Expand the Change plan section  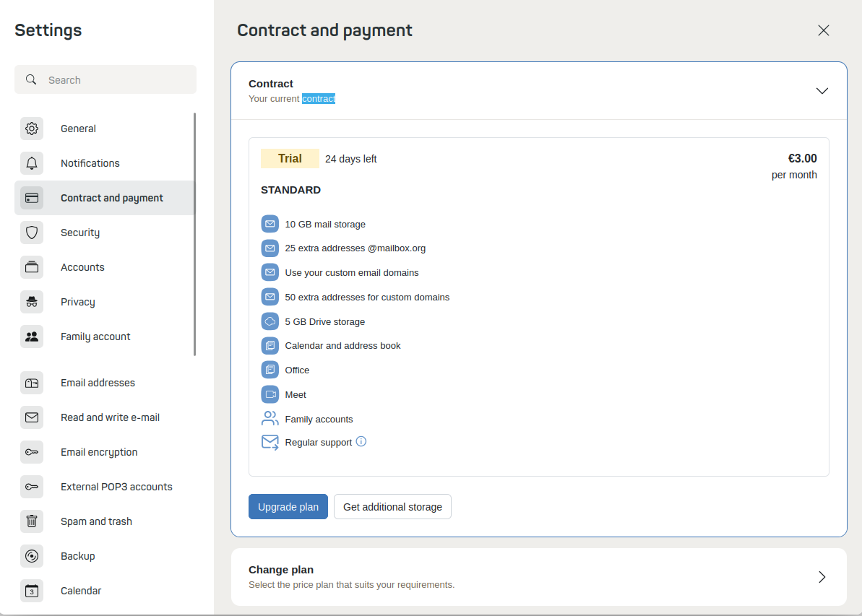[x=822, y=577]
